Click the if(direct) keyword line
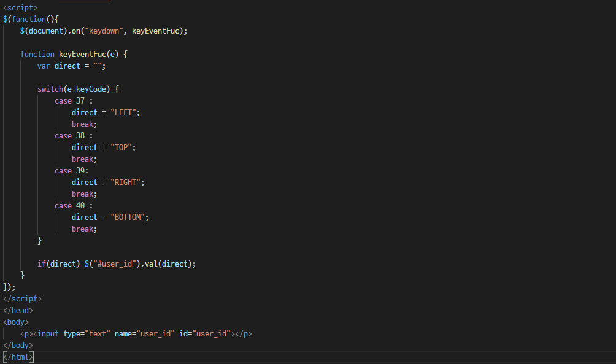Screen dimensions: 616x364 117,264
